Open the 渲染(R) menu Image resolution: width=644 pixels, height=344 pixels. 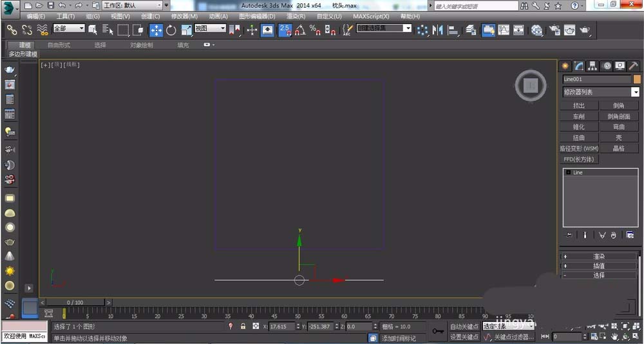tap(296, 16)
